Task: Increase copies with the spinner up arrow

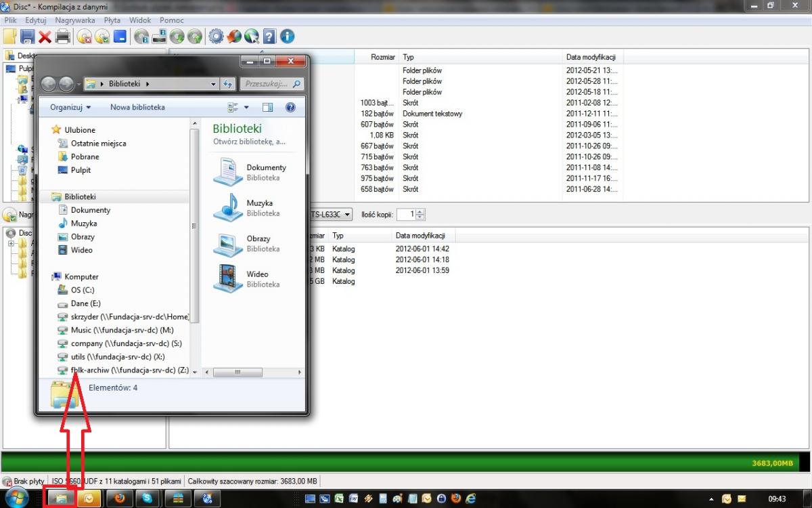Action: click(420, 211)
